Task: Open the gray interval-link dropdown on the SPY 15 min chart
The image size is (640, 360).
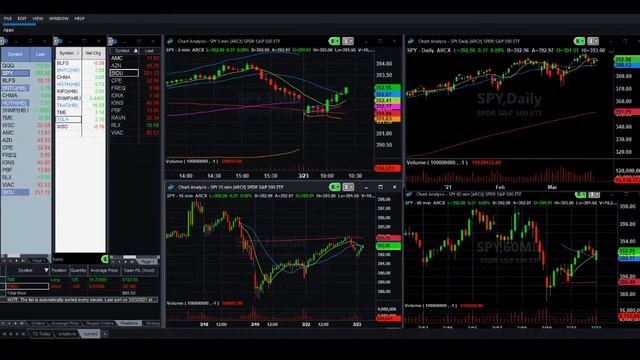Action: (348, 187)
